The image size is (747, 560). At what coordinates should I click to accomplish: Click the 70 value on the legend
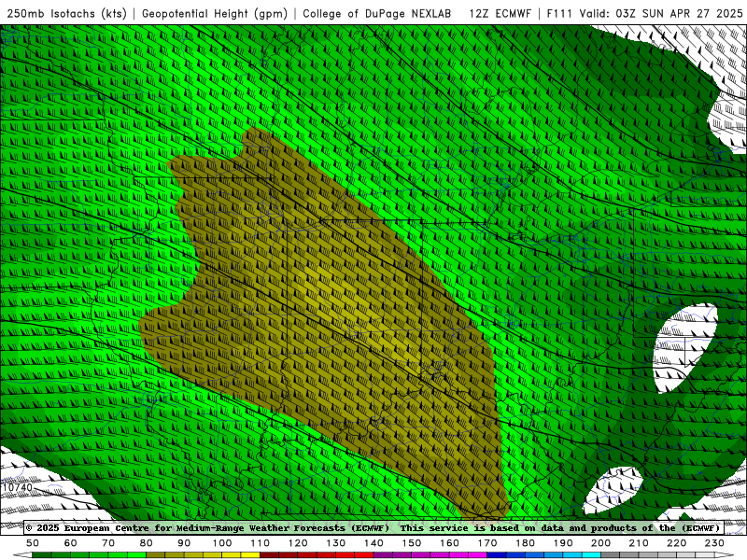point(108,543)
